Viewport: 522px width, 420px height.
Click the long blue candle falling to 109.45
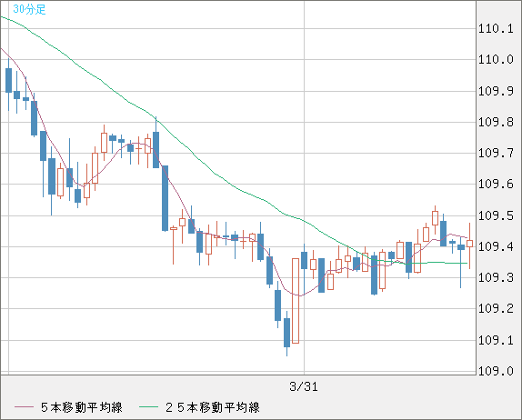[165, 198]
